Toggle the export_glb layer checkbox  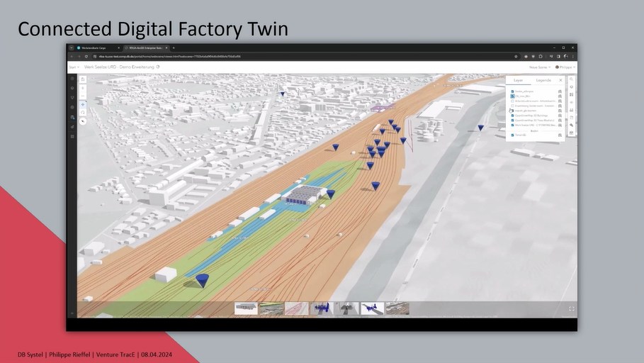[512, 111]
